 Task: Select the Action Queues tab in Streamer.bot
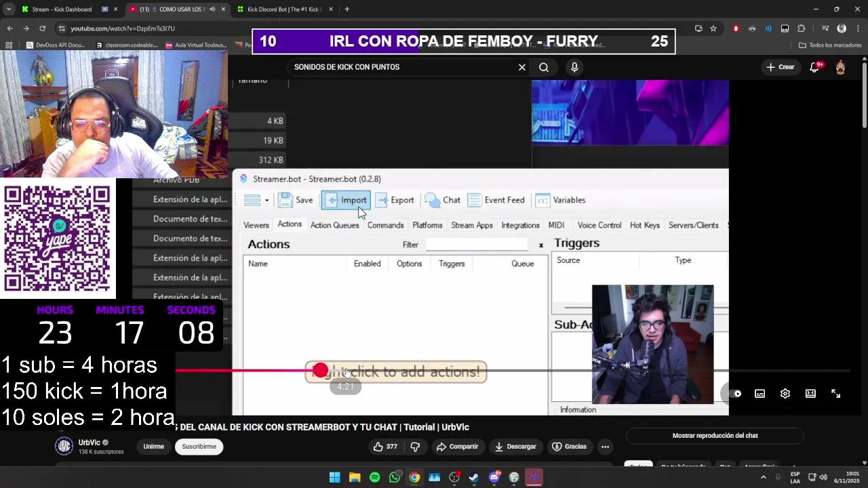pyautogui.click(x=334, y=225)
